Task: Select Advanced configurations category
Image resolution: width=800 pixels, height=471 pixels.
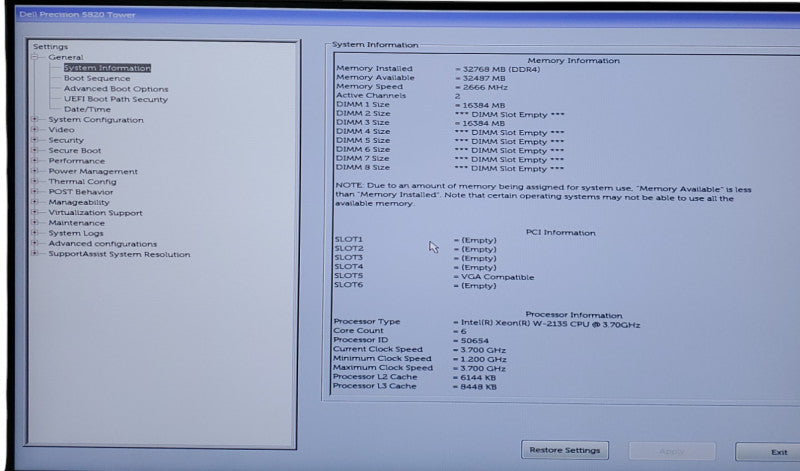Action: 103,244
